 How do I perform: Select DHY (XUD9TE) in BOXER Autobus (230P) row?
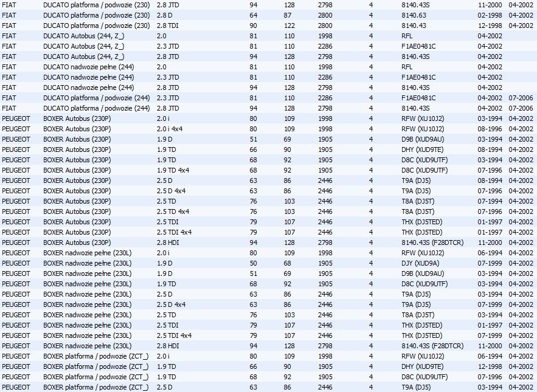coord(422,150)
